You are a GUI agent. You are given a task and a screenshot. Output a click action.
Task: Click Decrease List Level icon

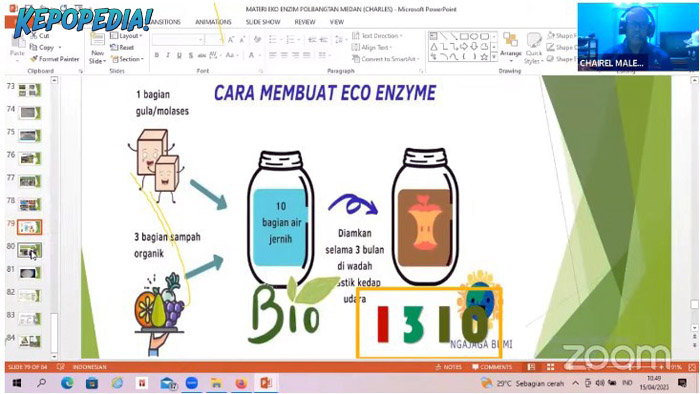click(312, 40)
